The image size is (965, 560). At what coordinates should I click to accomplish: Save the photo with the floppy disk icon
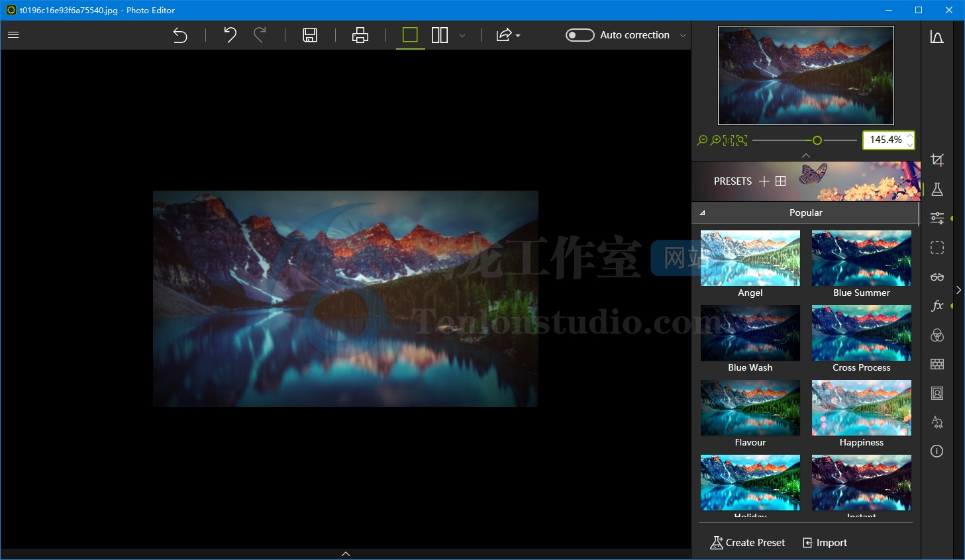(x=310, y=35)
